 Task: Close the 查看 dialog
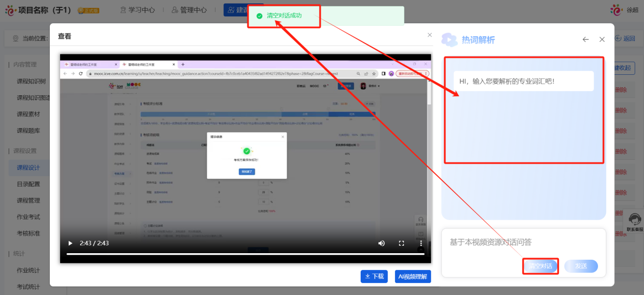click(x=429, y=35)
